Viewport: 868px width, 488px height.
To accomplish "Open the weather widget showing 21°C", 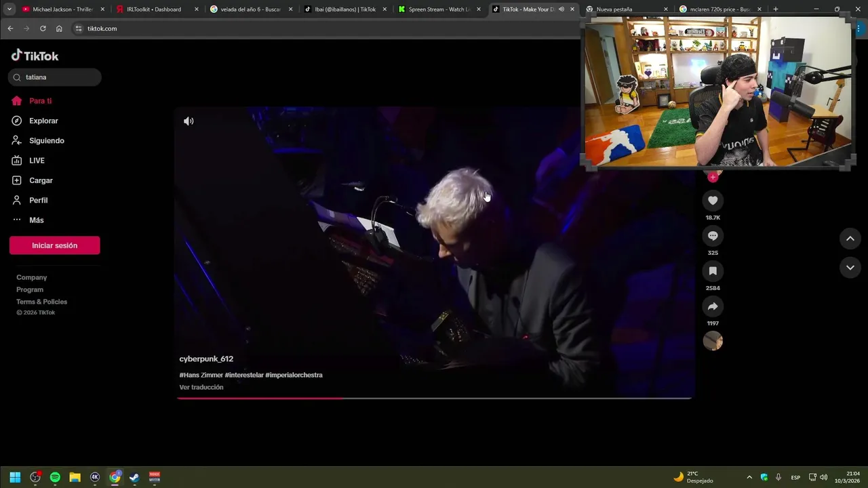I will click(x=693, y=477).
